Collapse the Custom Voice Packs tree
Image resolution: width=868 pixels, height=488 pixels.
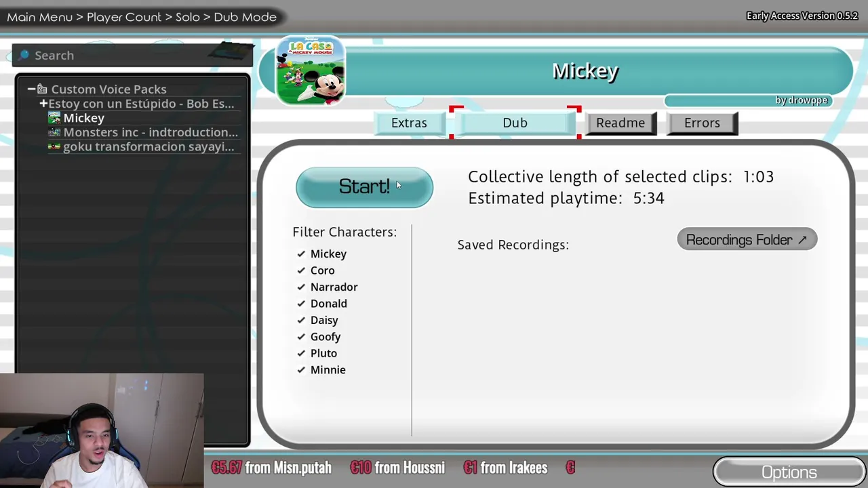coord(31,89)
